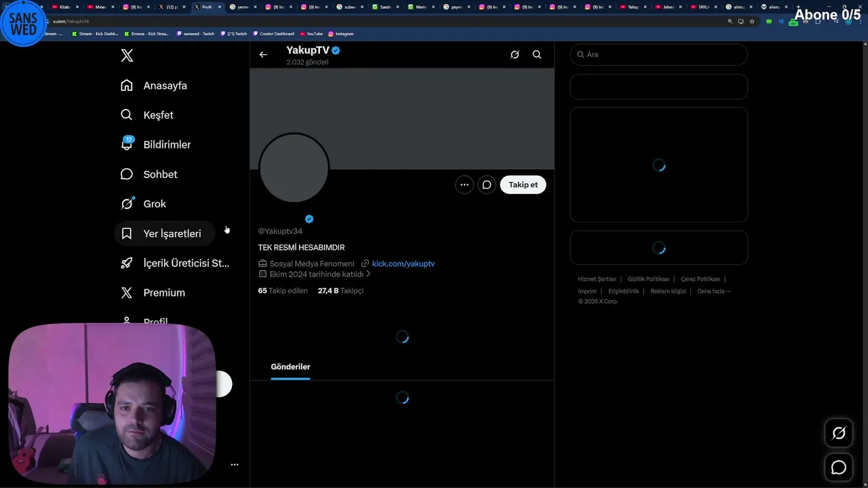The height and width of the screenshot is (488, 868).
Task: Open Stream - Kick Dashb... bookmark
Action: pos(95,33)
